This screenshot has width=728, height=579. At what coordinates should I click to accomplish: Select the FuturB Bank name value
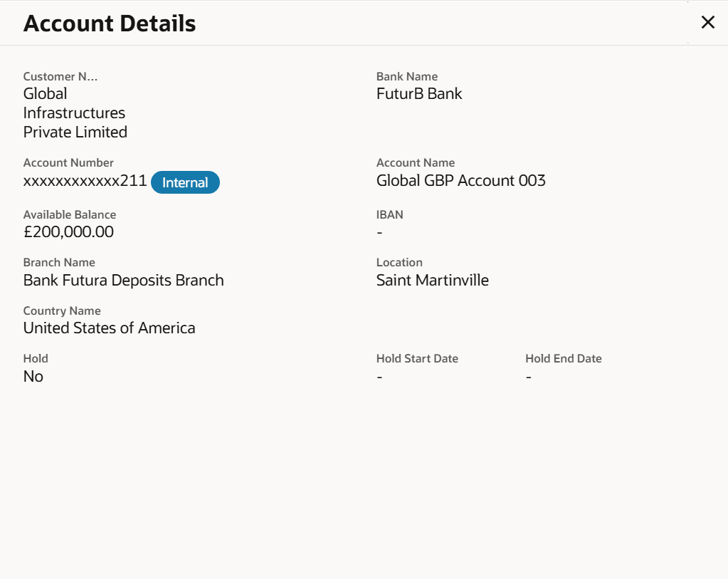coord(419,94)
